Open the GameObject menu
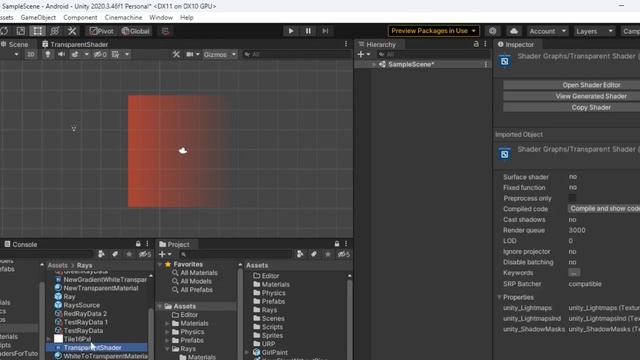Image resolution: width=640 pixels, height=360 pixels. (38, 18)
